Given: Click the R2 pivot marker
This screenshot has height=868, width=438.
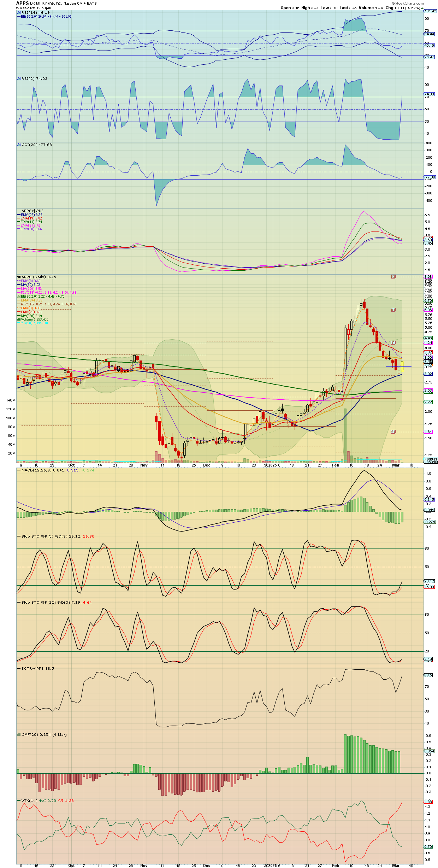Looking at the screenshot, I should 393,276.
